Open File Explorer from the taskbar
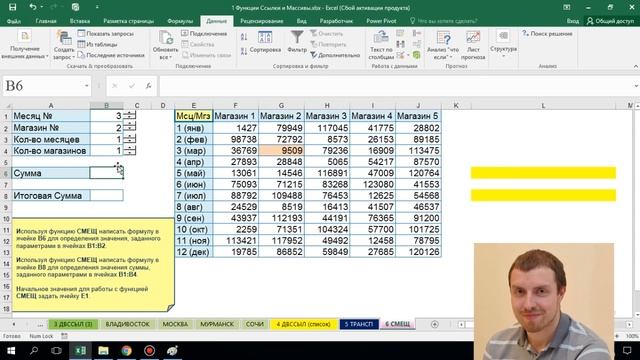 point(103,351)
